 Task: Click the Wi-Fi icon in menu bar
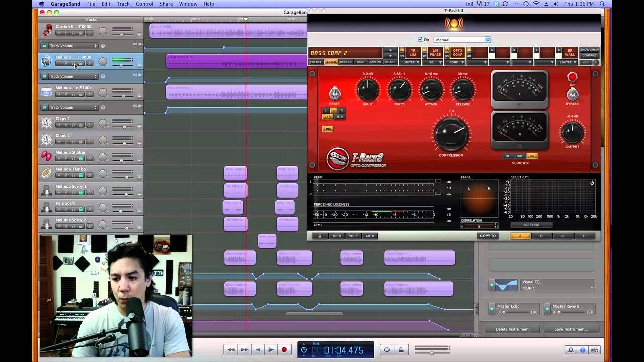536,4
